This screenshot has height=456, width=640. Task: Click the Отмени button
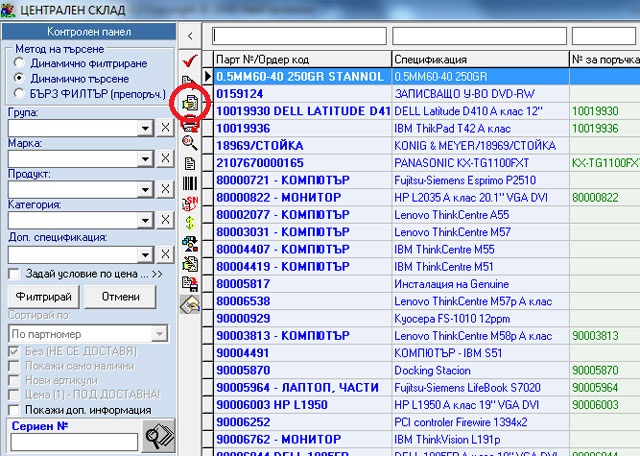(x=120, y=297)
